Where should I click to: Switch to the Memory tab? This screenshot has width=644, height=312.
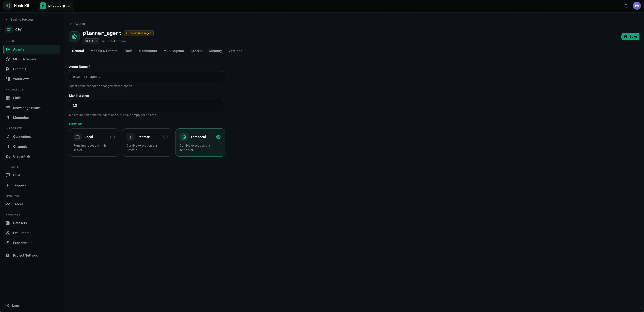(x=216, y=51)
